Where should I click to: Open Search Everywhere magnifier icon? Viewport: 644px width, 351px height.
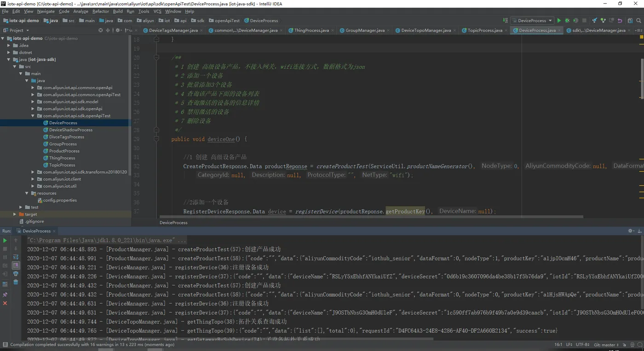tap(638, 21)
